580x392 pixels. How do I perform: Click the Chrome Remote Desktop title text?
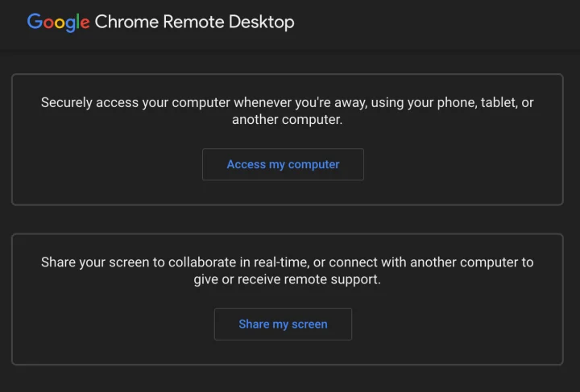click(194, 23)
